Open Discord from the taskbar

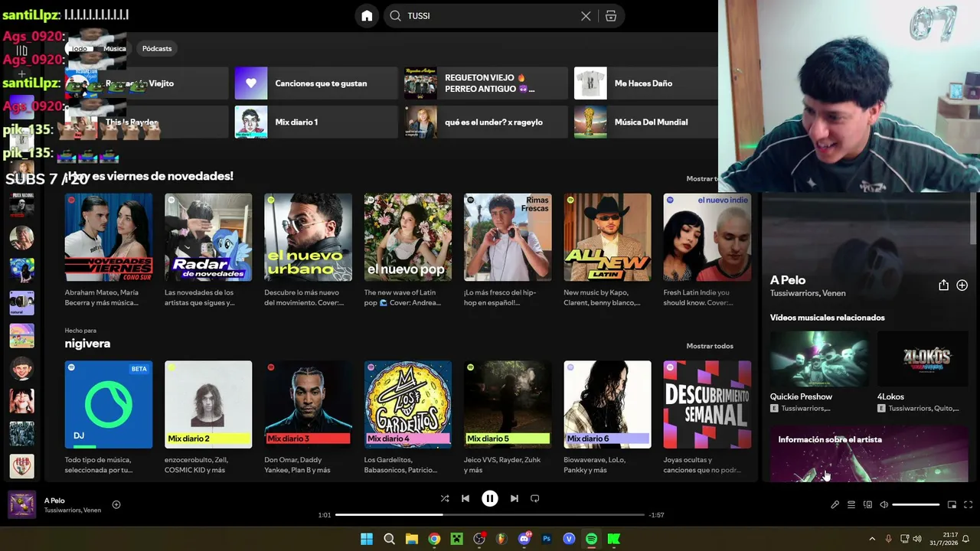[x=524, y=539]
